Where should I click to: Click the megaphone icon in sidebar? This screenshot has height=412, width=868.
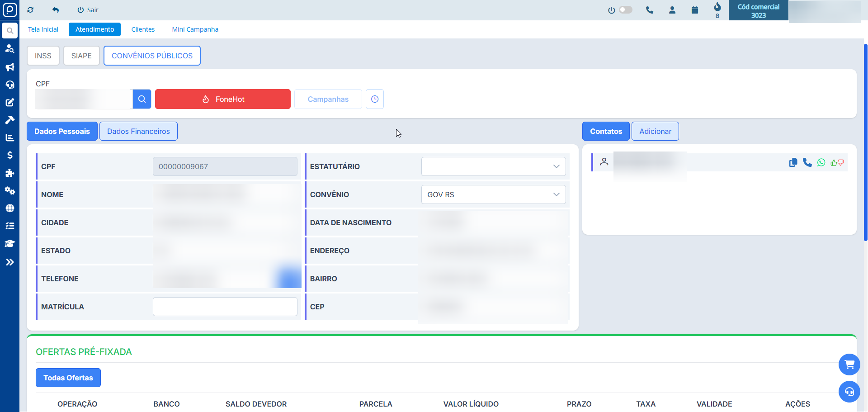9,67
